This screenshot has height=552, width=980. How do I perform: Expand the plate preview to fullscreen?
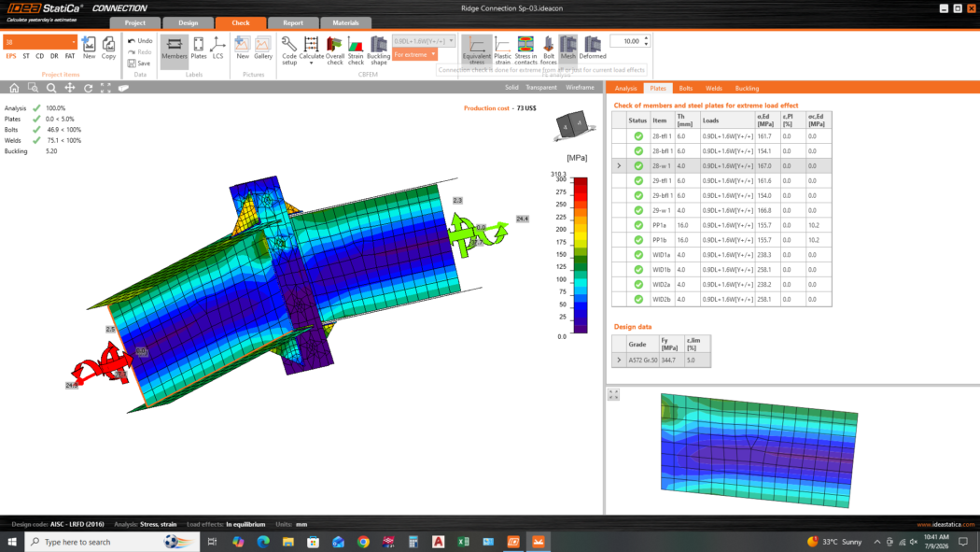613,394
